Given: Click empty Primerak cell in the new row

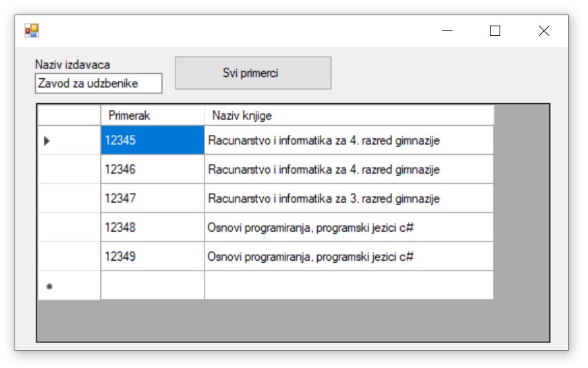Looking at the screenshot, I should tap(152, 286).
